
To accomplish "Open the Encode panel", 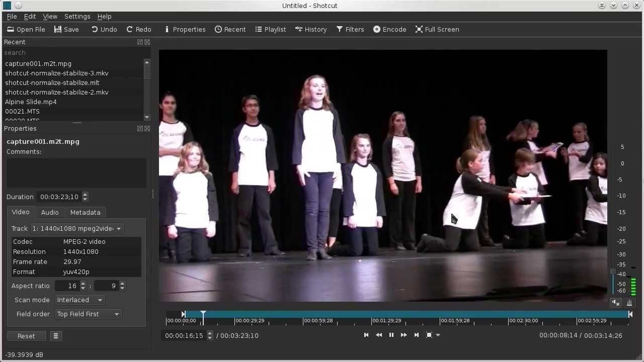I will 390,29.
